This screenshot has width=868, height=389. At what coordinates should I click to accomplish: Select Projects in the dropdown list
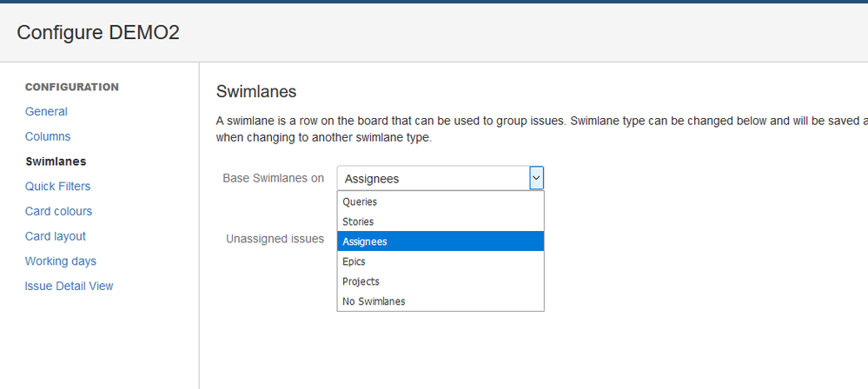(361, 281)
